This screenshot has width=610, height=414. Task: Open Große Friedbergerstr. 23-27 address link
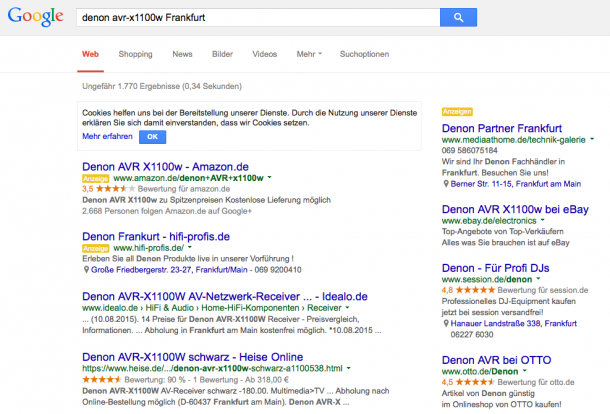(x=169, y=270)
